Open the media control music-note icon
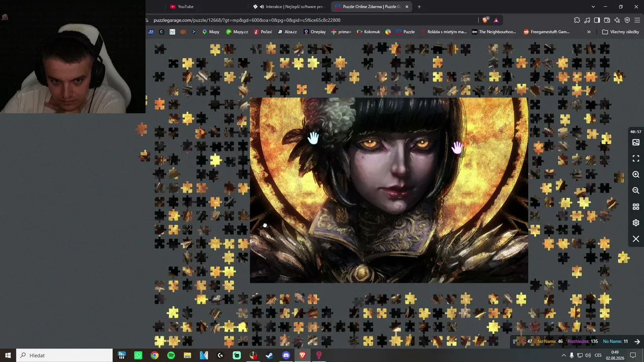 pyautogui.click(x=587, y=20)
